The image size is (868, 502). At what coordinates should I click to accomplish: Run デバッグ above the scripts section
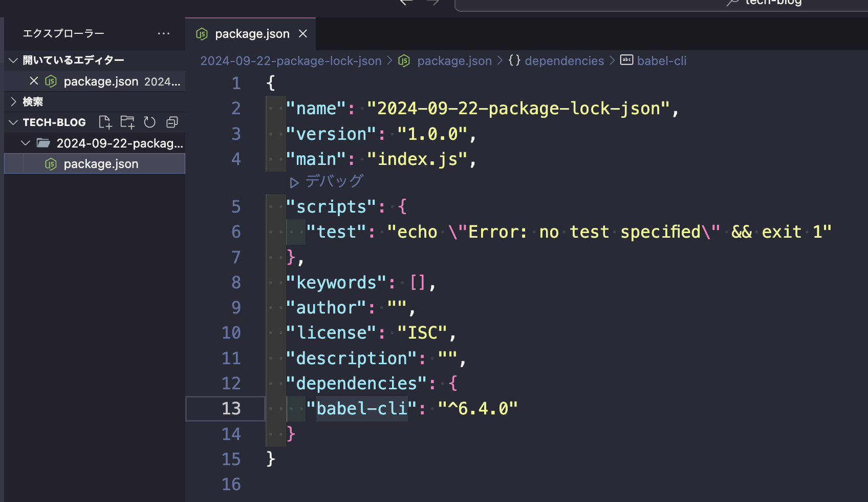coord(328,181)
